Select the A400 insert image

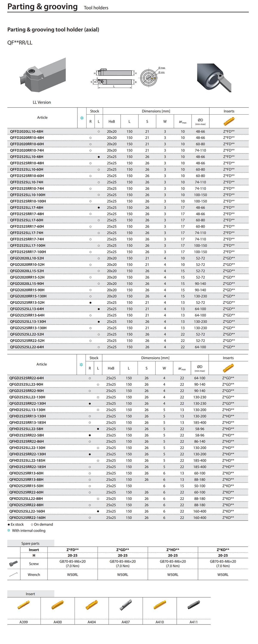point(57,605)
